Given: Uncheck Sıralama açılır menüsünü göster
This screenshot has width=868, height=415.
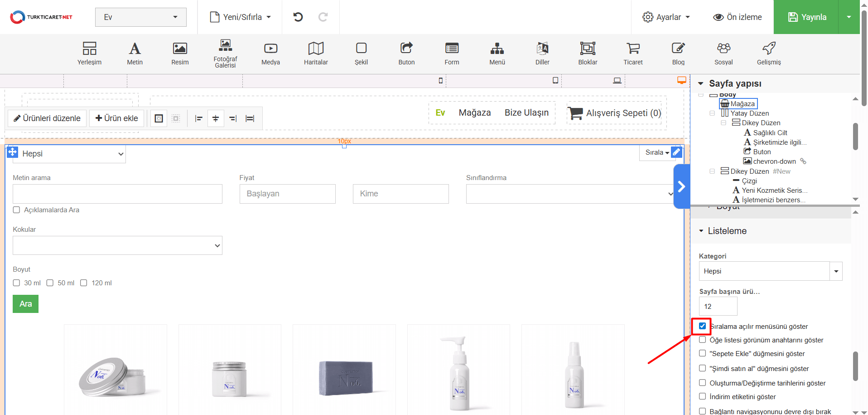Looking at the screenshot, I should [x=702, y=326].
